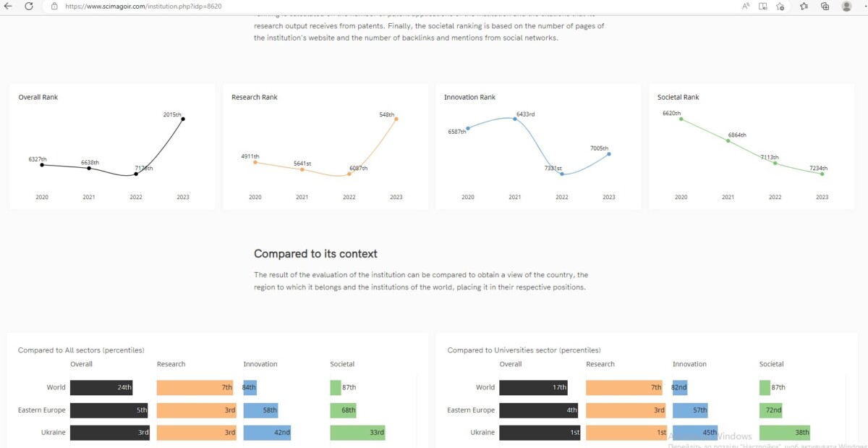Viewport: 868px width, 448px height.
Task: Open the browser profile avatar
Action: click(846, 6)
